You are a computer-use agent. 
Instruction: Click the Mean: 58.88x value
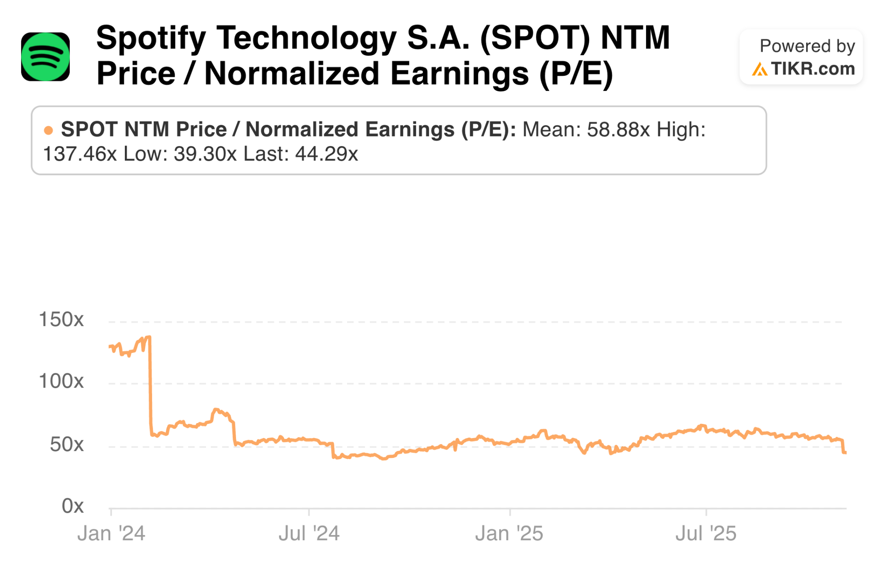point(586,130)
